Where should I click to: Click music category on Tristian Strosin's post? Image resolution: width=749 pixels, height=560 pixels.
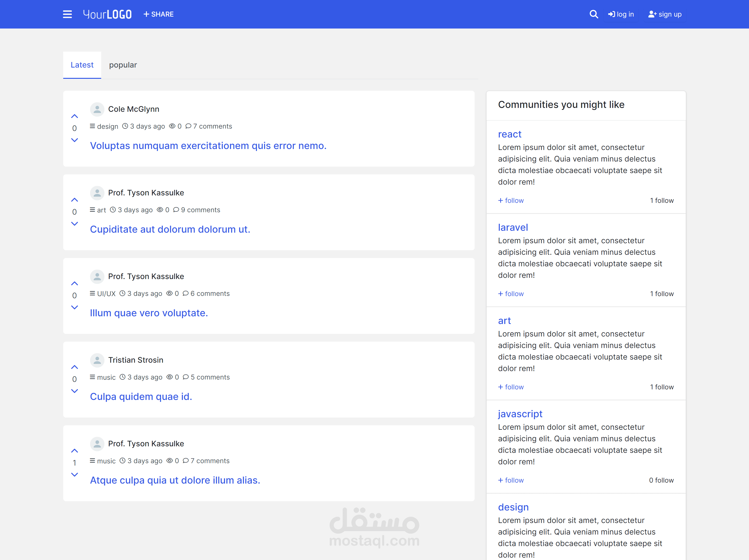pyautogui.click(x=103, y=377)
